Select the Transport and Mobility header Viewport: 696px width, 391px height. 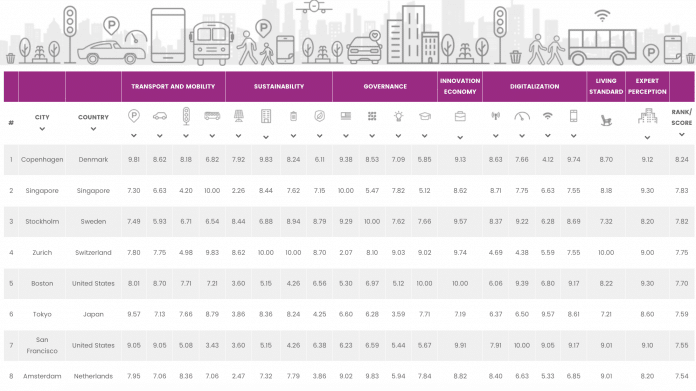pyautogui.click(x=173, y=87)
